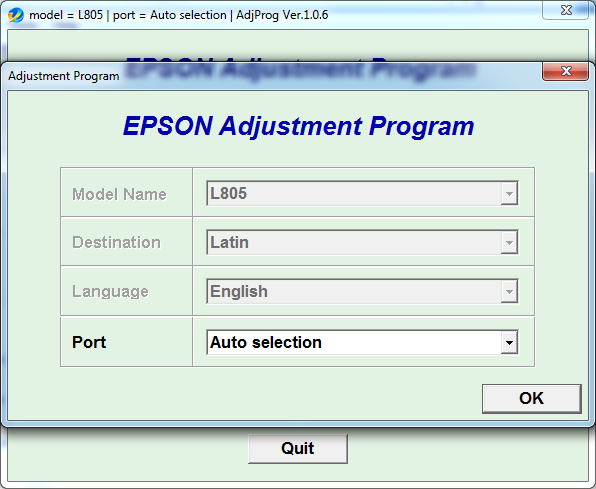Image resolution: width=596 pixels, height=489 pixels.
Task: Expand the Destination dropdown arrow
Action: tap(509, 242)
